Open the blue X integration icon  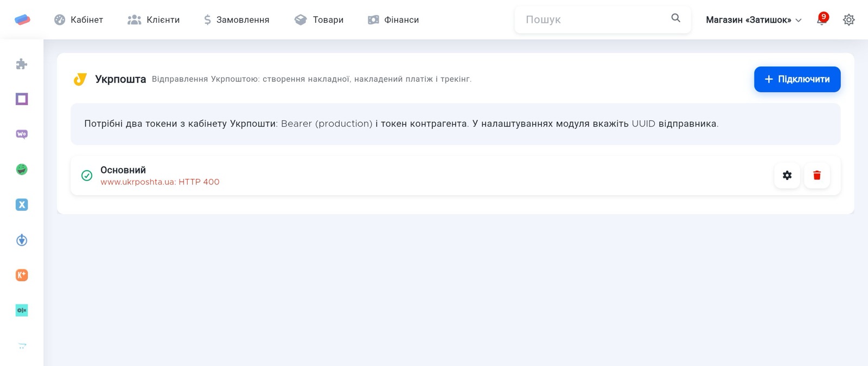click(22, 204)
